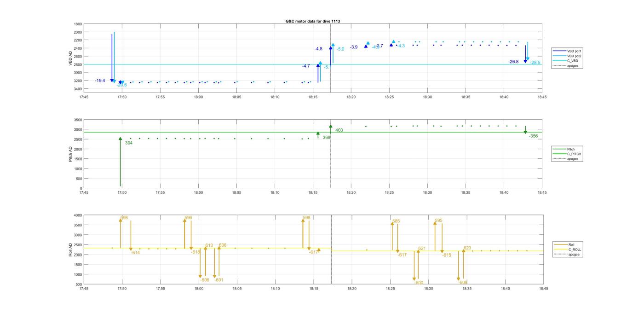Click the '595' roll data label
The width and height of the screenshot is (644, 319).
pos(438,220)
